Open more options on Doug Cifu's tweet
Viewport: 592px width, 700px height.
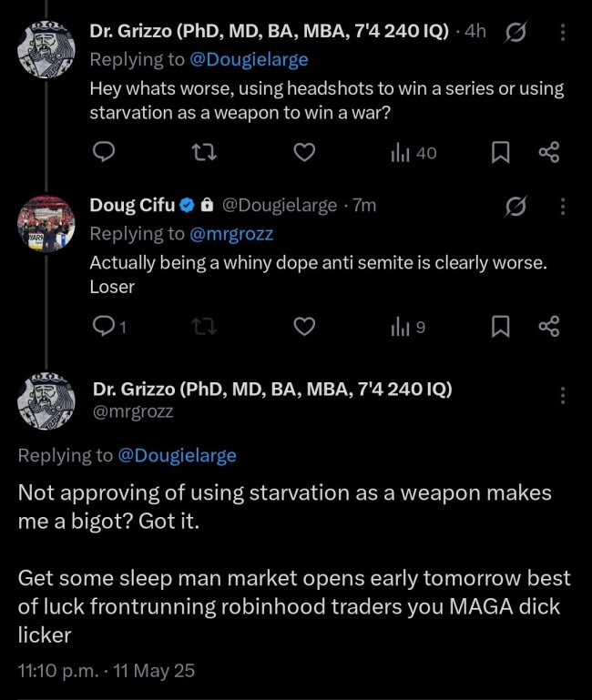pyautogui.click(x=563, y=206)
